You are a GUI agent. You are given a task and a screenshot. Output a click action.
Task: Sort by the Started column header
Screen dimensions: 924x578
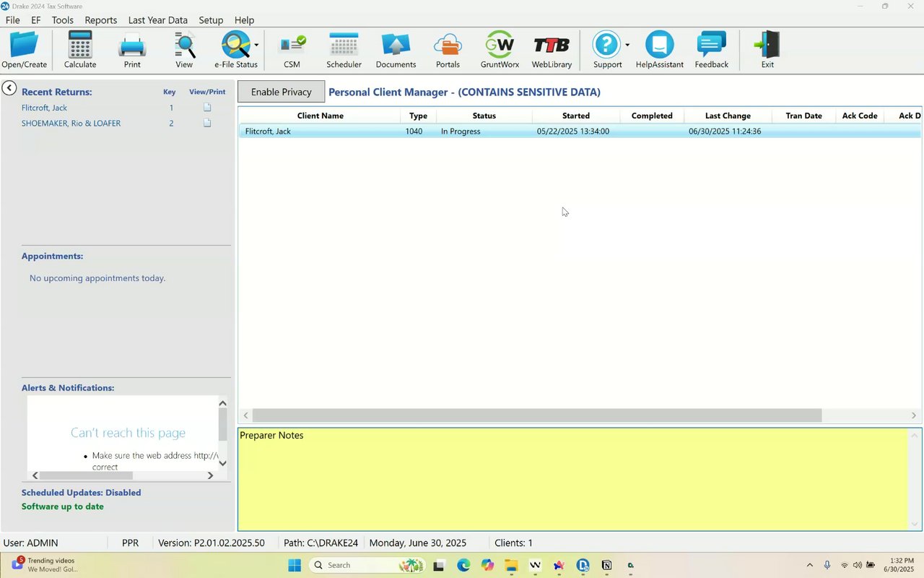pos(576,116)
